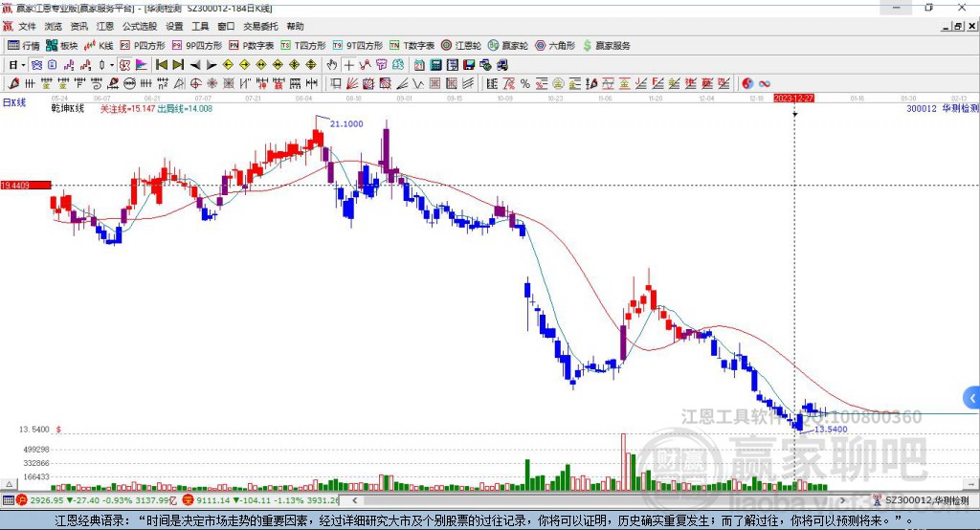
Task: Select the Gann fan lines tool
Action: point(352,84)
